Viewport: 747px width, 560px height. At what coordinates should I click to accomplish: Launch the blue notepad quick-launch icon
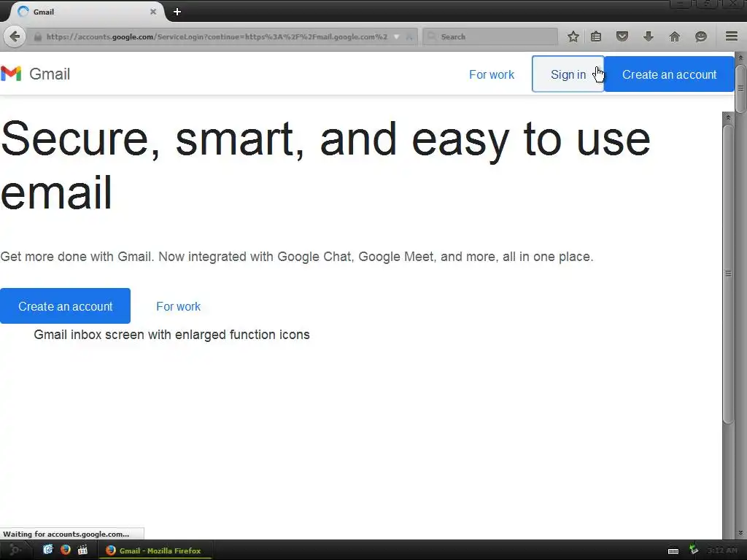point(48,550)
